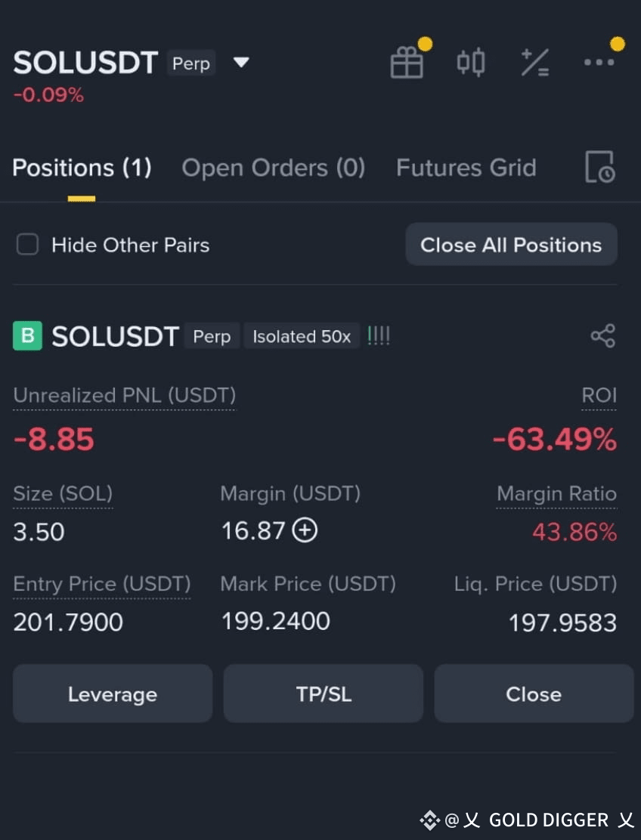Share the SOLUSDT position
This screenshot has height=840, width=641.
[603, 336]
